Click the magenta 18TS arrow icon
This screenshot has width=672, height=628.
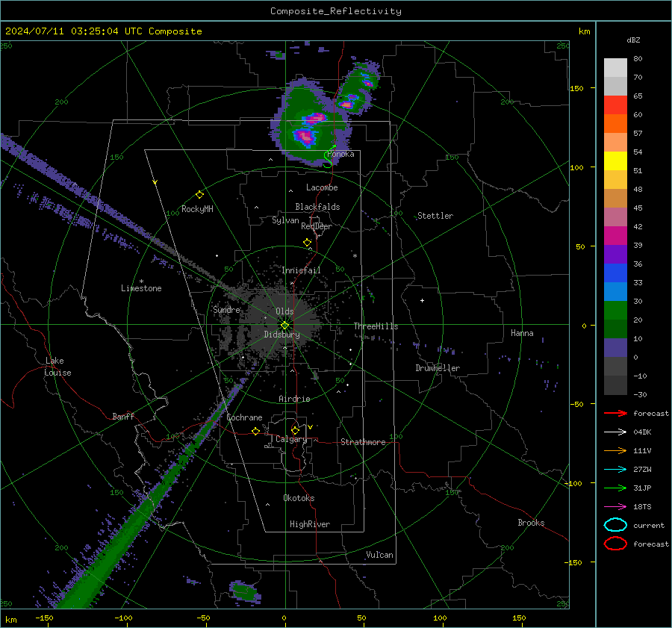coord(615,507)
